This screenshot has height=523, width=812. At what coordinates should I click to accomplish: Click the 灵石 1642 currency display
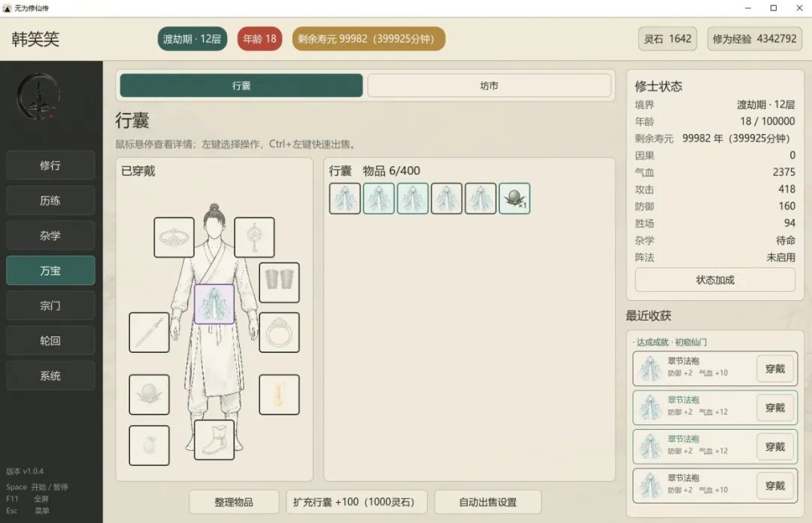668,39
